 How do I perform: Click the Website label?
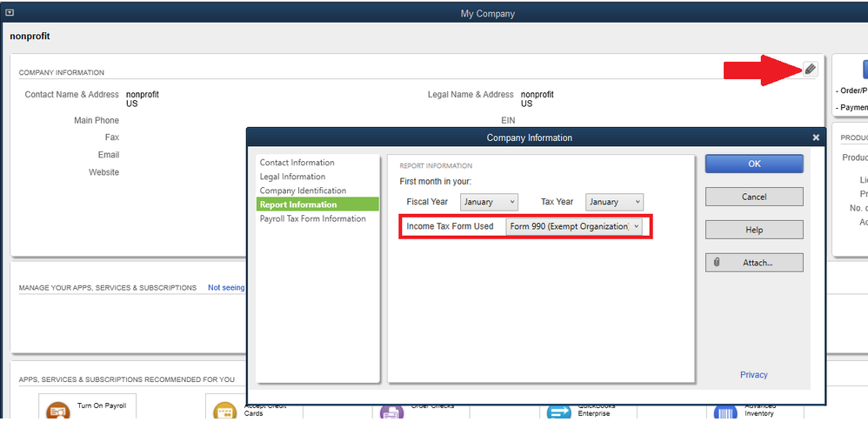[104, 172]
